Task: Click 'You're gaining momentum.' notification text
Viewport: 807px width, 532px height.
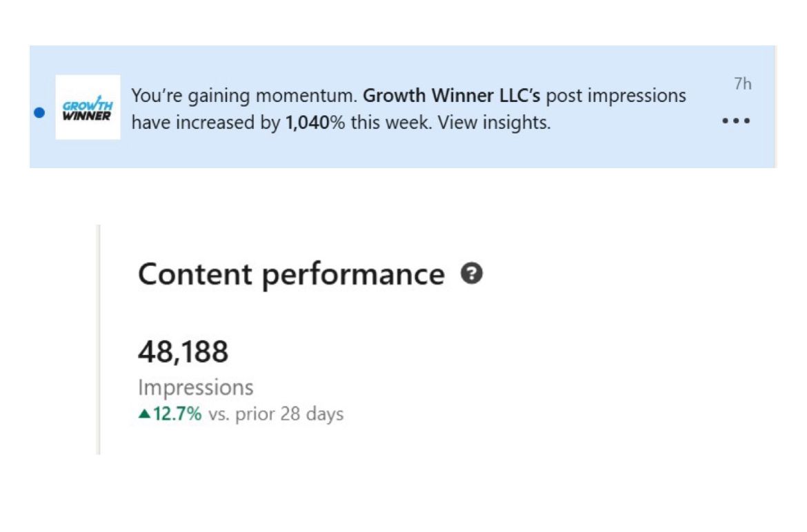Action: point(244,96)
